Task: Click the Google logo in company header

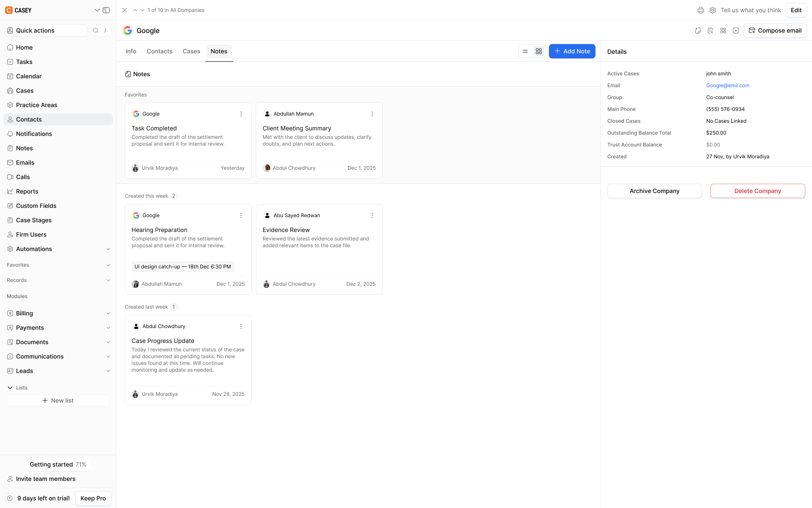Action: pyautogui.click(x=128, y=30)
